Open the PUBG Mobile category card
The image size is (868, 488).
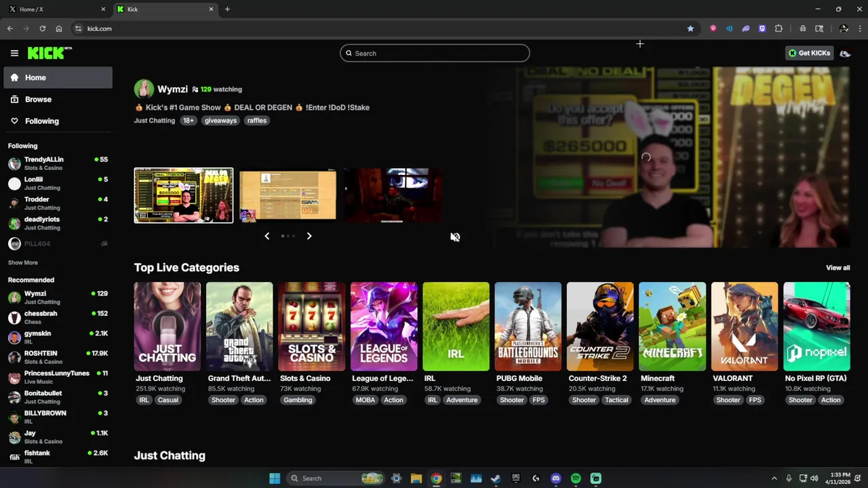click(528, 327)
